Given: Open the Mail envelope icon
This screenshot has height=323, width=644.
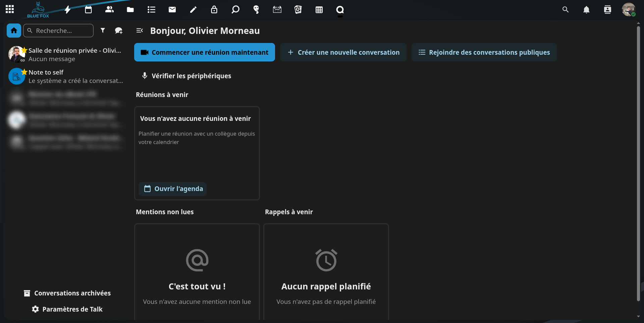Looking at the screenshot, I should pyautogui.click(x=172, y=10).
